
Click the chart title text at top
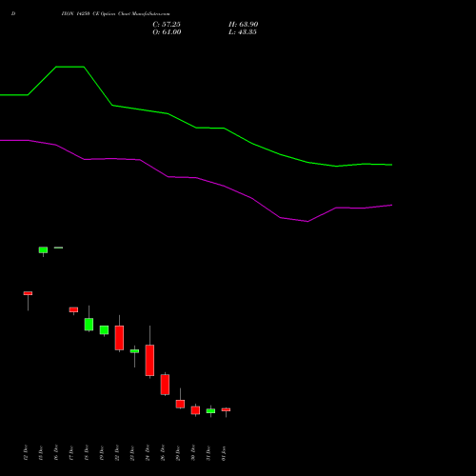pos(116,14)
